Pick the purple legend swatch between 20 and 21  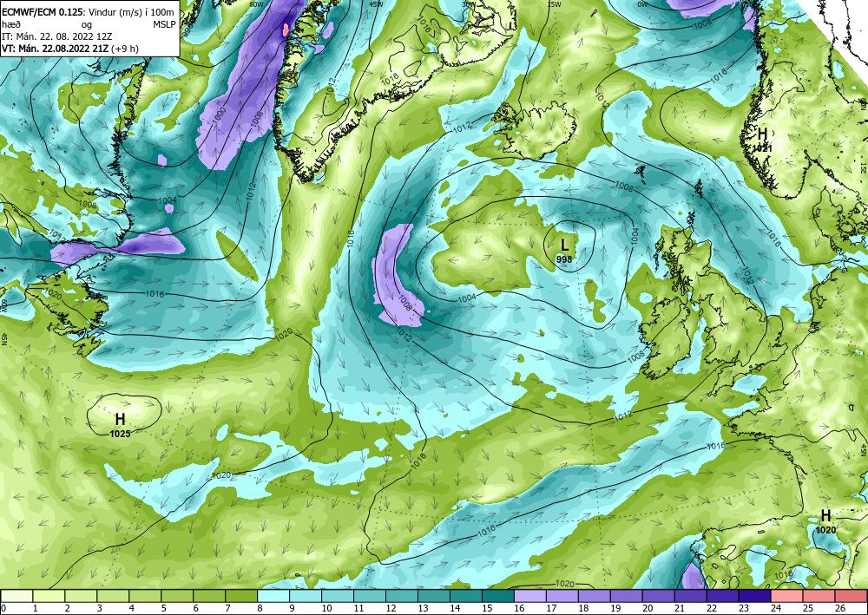[x=659, y=596]
